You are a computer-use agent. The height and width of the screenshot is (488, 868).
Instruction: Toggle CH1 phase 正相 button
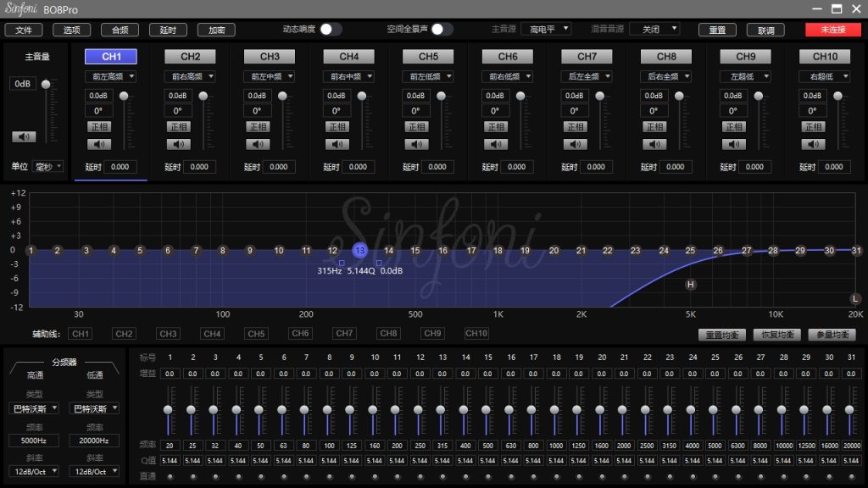click(x=99, y=127)
